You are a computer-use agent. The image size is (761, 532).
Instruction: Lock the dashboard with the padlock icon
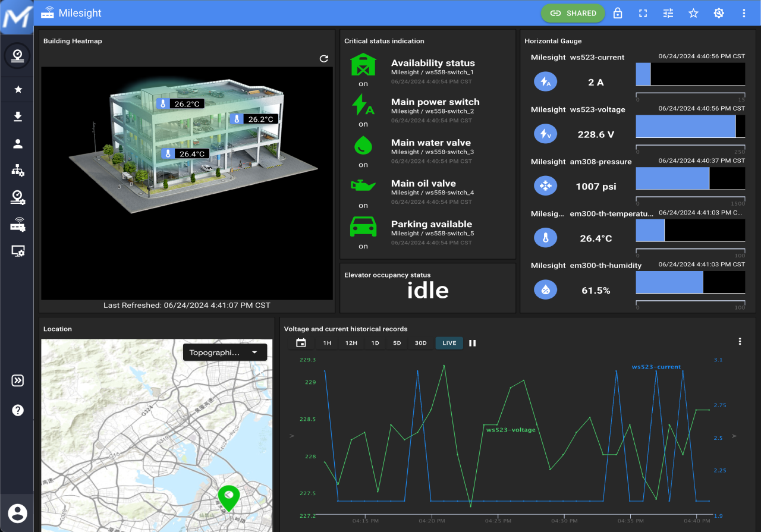pos(617,12)
